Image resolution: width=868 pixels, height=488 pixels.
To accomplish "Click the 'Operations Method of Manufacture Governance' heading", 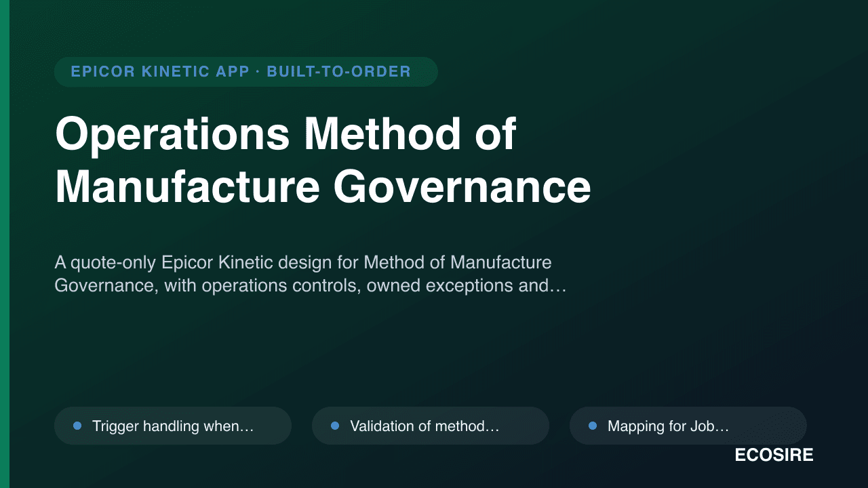I will (x=323, y=161).
